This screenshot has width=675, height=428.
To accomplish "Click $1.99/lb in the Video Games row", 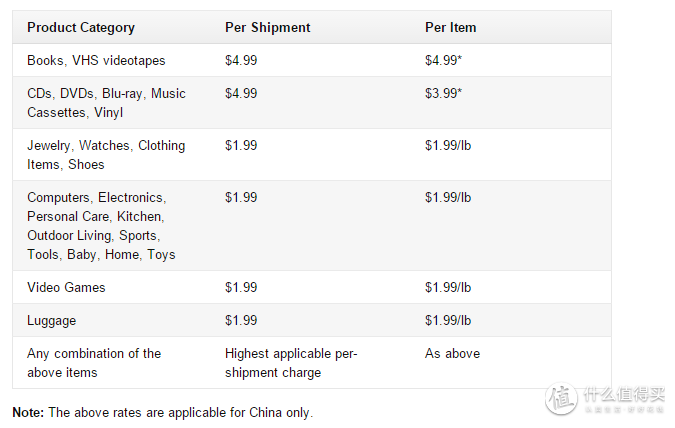I will [448, 287].
